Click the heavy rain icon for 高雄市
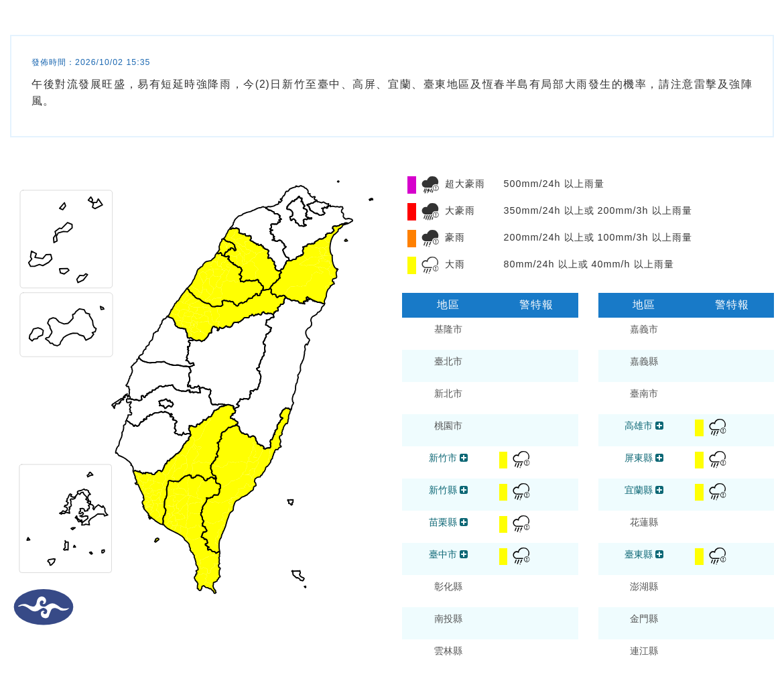This screenshot has width=784, height=697. [718, 427]
